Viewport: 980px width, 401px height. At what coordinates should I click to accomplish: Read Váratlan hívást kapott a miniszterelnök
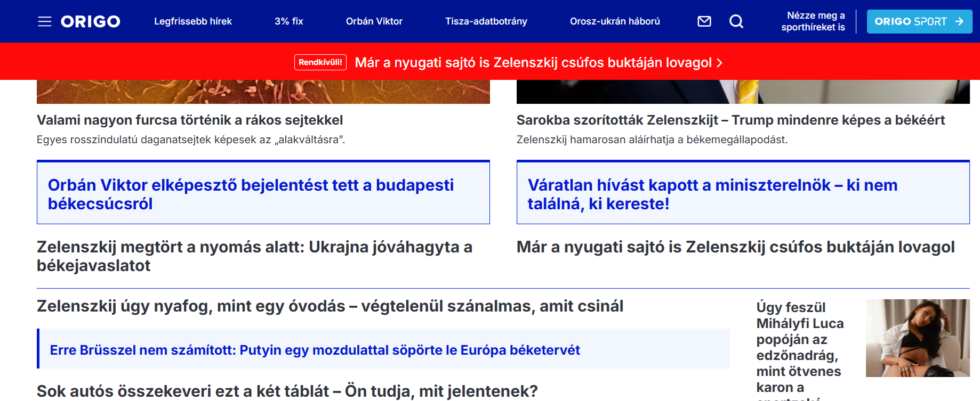pyautogui.click(x=712, y=194)
